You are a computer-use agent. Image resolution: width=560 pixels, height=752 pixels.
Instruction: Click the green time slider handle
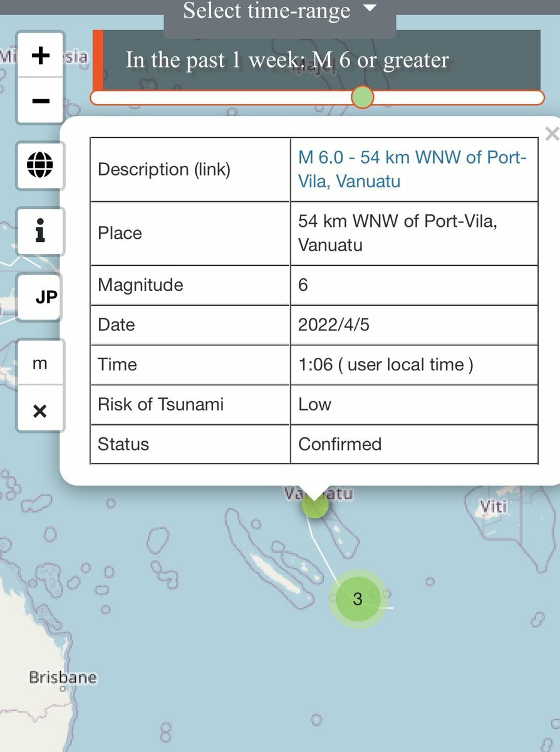[x=362, y=98]
